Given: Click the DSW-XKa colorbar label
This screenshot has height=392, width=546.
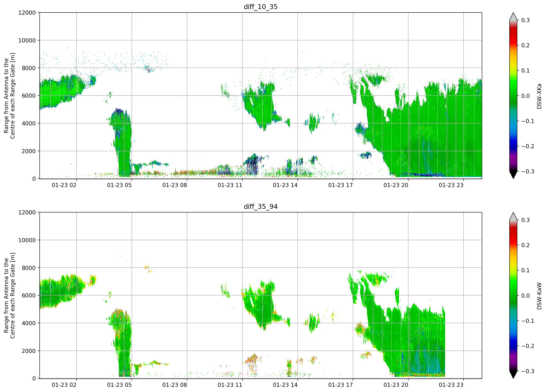Looking at the screenshot, I should pos(539,96).
